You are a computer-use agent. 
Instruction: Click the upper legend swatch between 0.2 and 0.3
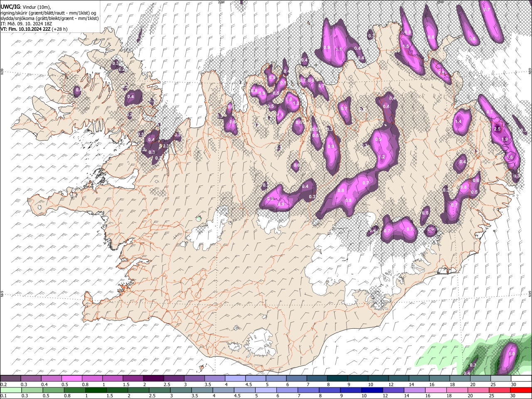pos(11,378)
